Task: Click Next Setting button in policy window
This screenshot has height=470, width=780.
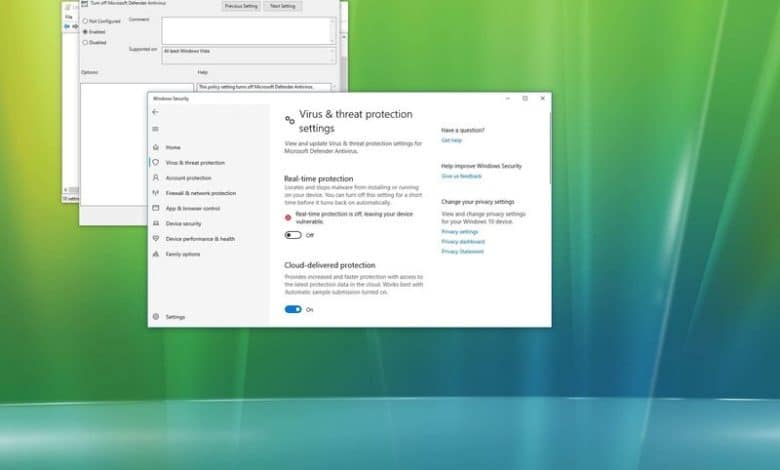Action: click(283, 6)
